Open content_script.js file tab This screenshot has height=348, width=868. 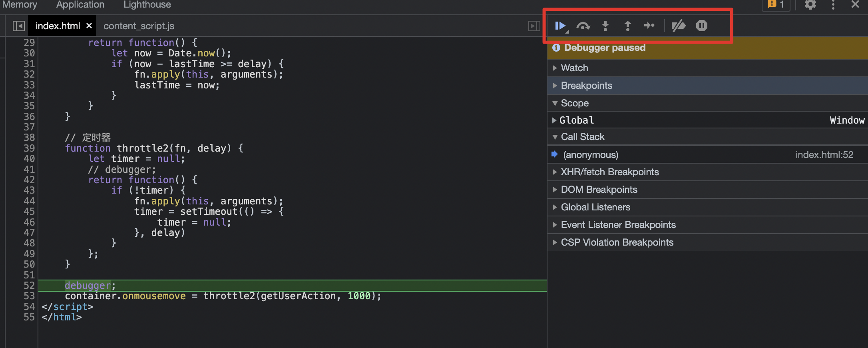click(x=139, y=26)
